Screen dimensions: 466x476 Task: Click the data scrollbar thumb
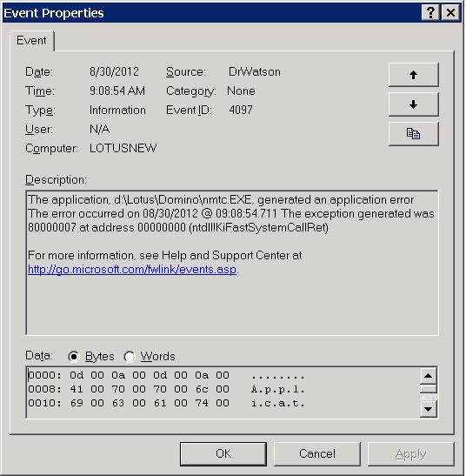[x=429, y=389]
